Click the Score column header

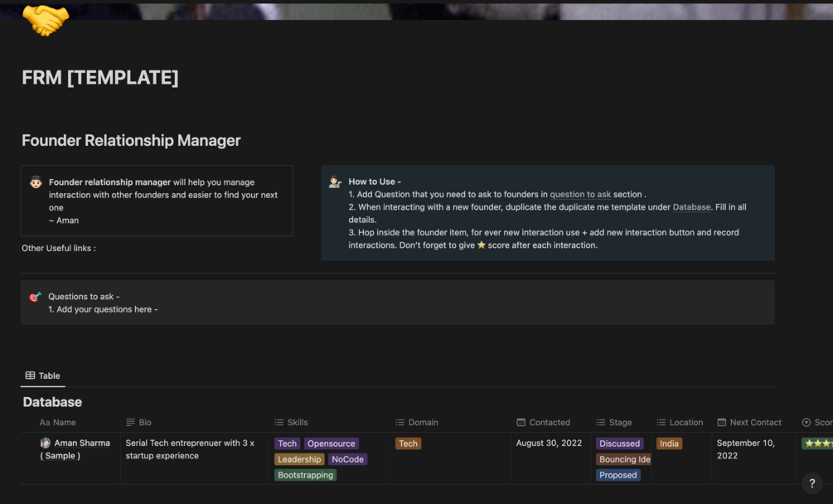(x=817, y=422)
